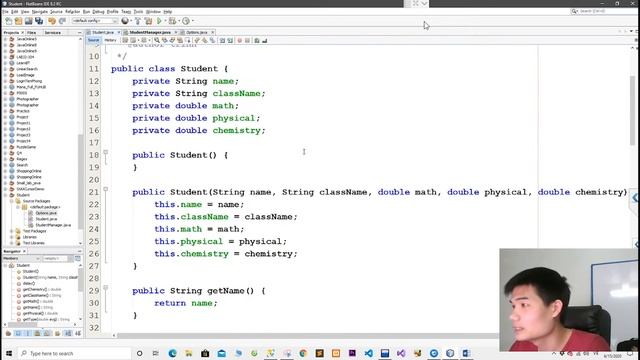The height and width of the screenshot is (360, 640).
Task: Switch to the Student.java tab
Action: 103,32
